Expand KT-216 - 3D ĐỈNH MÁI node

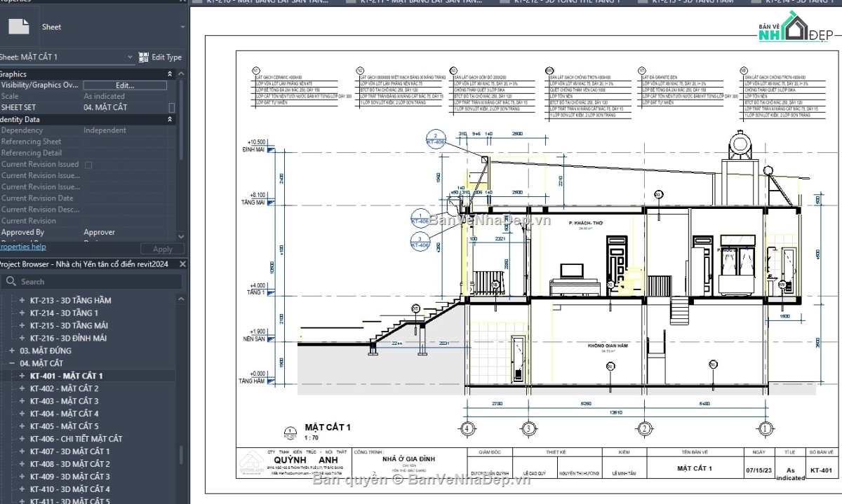click(22, 339)
